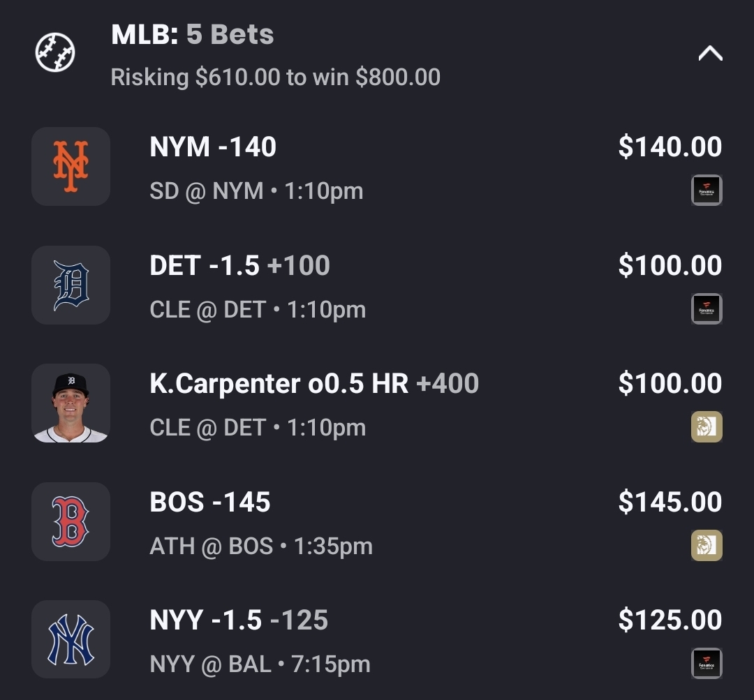Click the "MLB: 5 Bets" header title
Viewport: 754px width, 700px height.
192,35
